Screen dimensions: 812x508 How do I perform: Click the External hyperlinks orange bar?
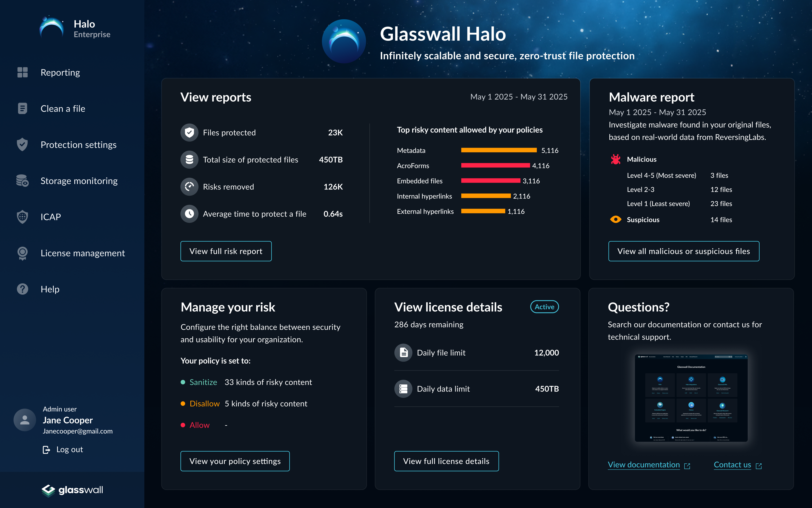click(x=483, y=211)
